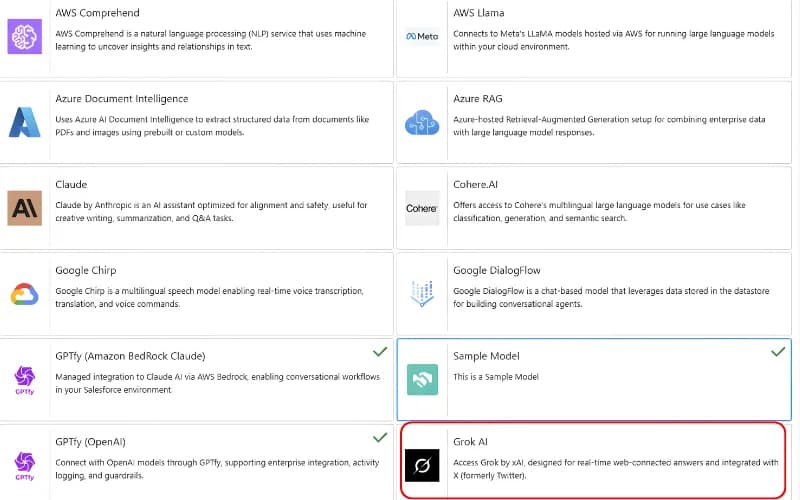Toggle the GPTfy (OpenAI) checkmark
The width and height of the screenshot is (800, 500).
[380, 437]
